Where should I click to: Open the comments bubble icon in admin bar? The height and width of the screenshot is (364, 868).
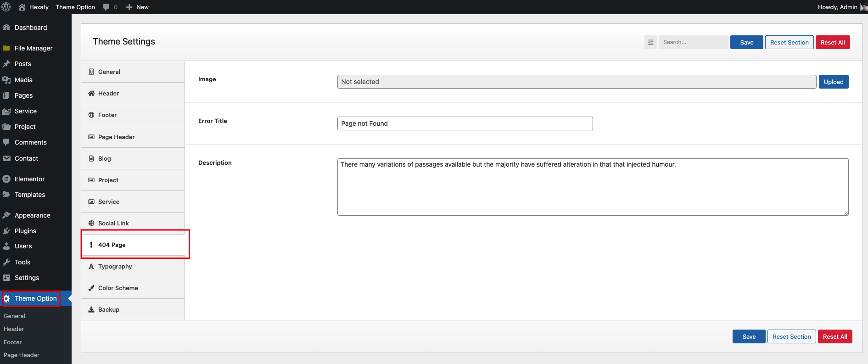tap(106, 7)
